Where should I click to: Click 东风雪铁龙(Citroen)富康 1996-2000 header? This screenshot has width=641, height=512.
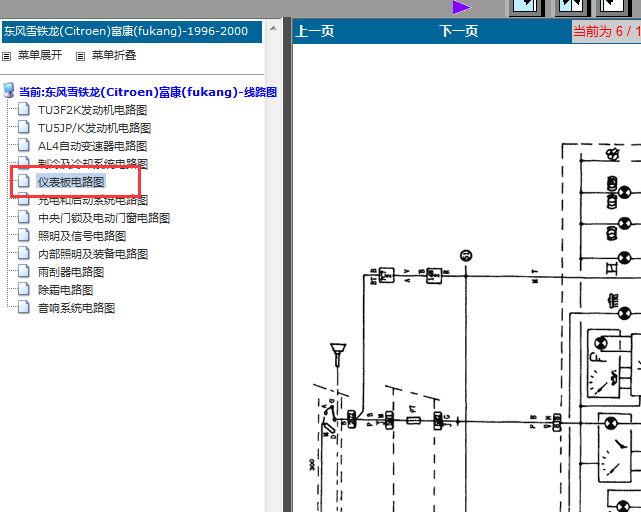(132, 31)
